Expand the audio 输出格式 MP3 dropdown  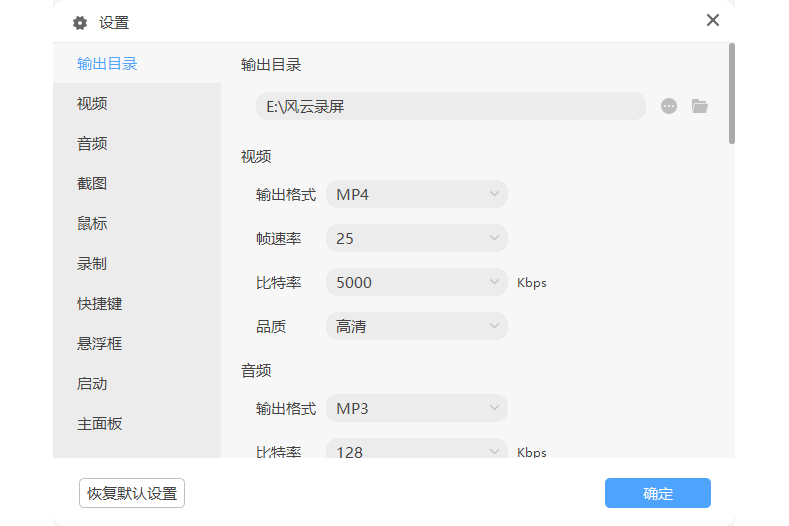point(417,408)
